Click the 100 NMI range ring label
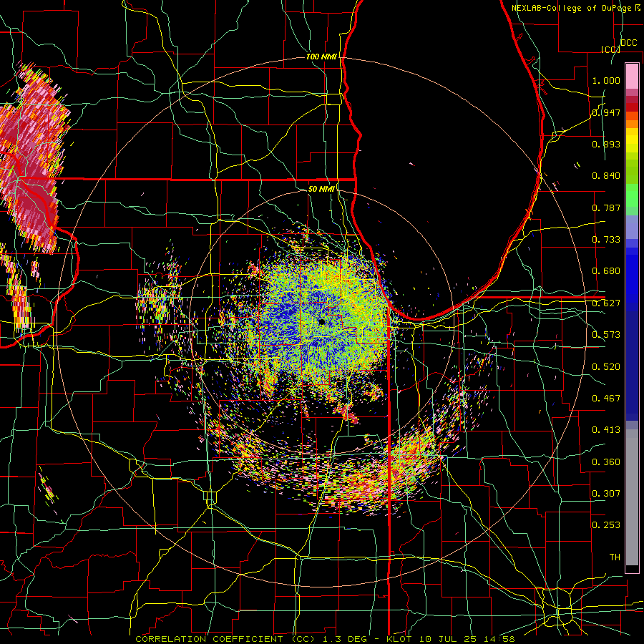 [x=321, y=57]
